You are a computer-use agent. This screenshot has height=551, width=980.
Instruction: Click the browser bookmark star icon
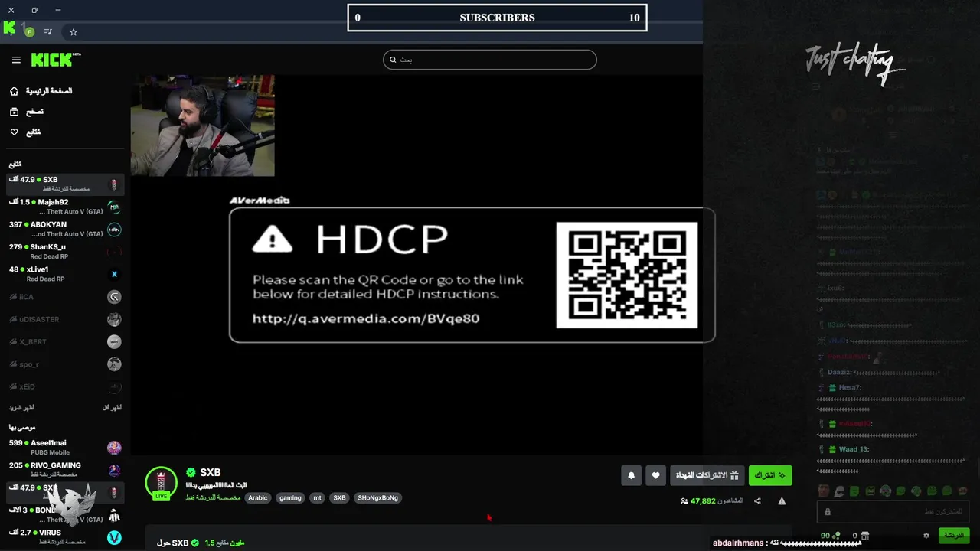pyautogui.click(x=73, y=32)
